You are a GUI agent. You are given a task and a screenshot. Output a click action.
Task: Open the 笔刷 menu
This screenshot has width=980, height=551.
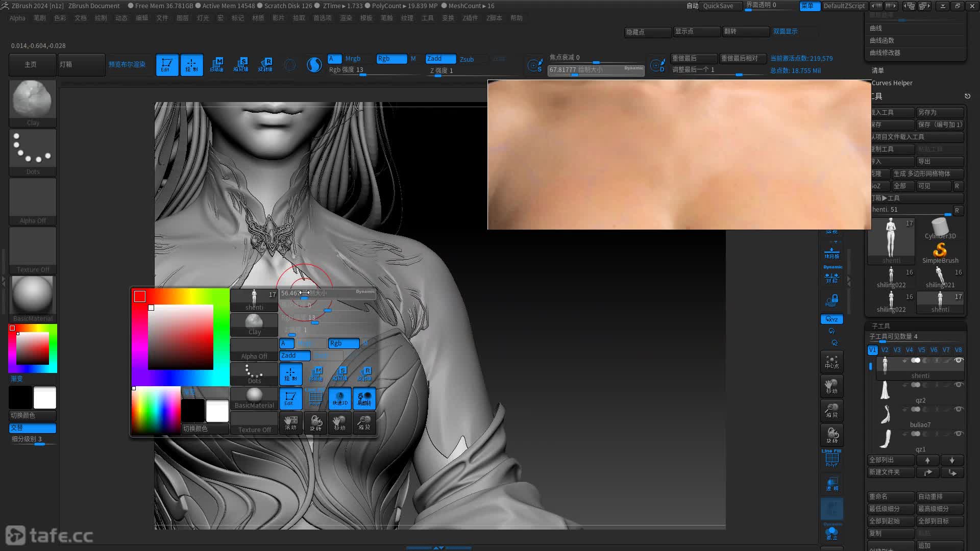pyautogui.click(x=40, y=18)
